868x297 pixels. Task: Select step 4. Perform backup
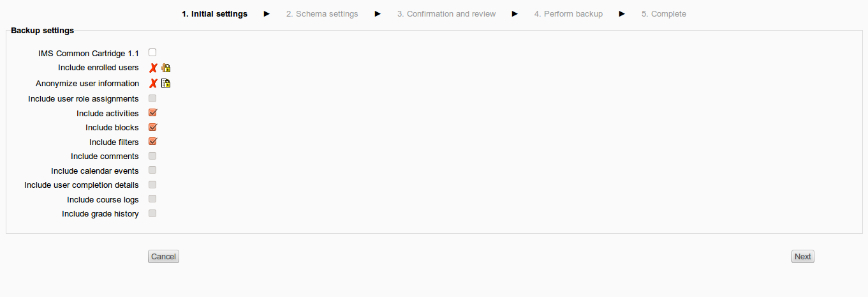coord(568,13)
